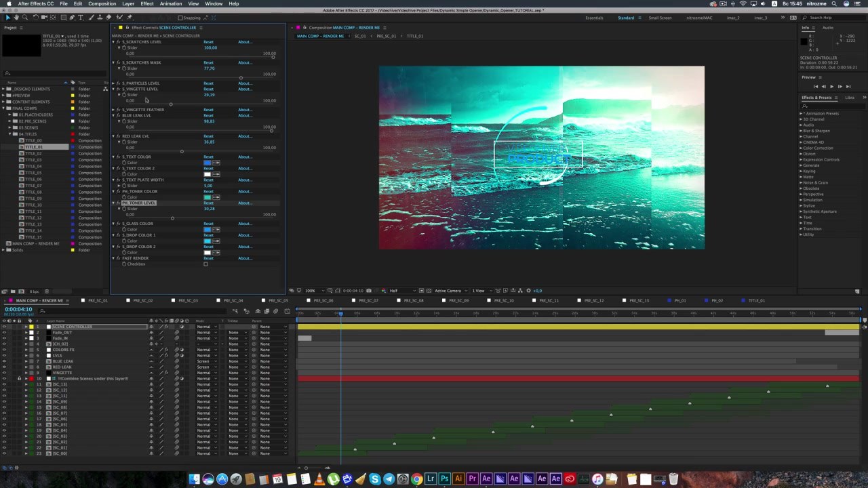The image size is (868, 488).
Task: Expand the Blur & Sharpen effects category
Action: [x=801, y=131]
